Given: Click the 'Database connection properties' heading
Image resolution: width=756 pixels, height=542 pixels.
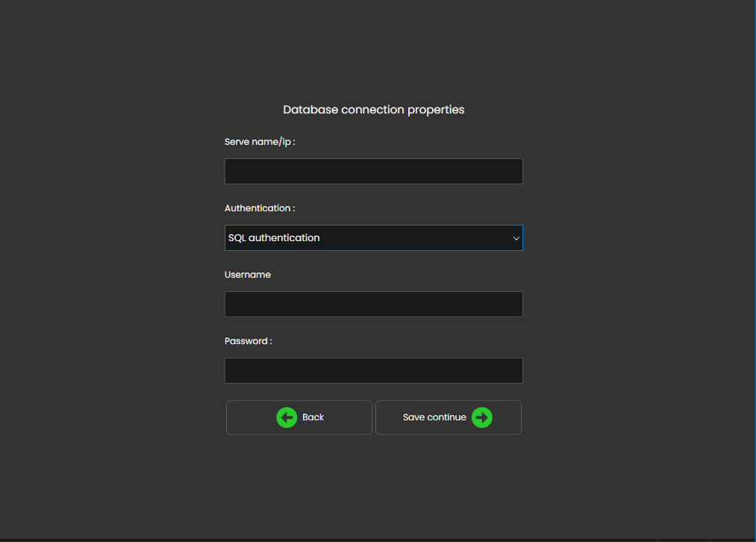Looking at the screenshot, I should pos(373,110).
